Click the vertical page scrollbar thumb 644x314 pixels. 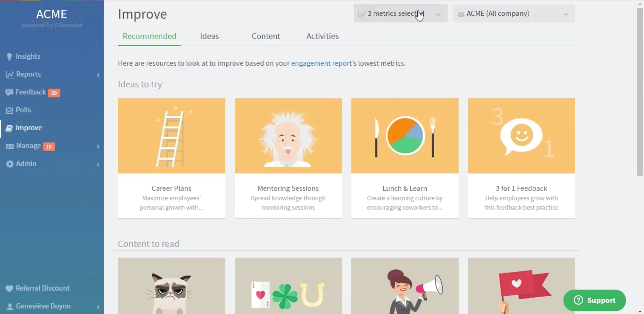pyautogui.click(x=640, y=90)
